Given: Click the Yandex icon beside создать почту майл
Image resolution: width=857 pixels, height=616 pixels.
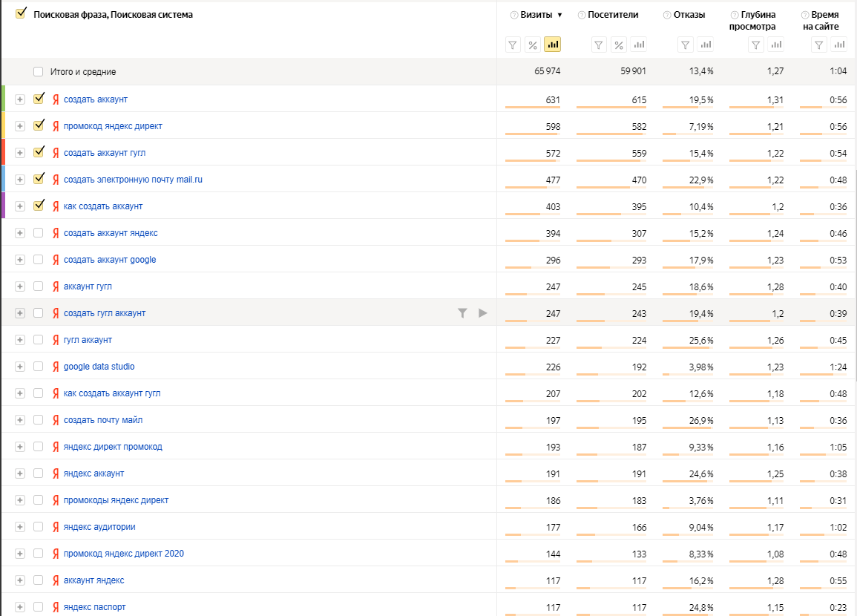Looking at the screenshot, I should coord(55,420).
